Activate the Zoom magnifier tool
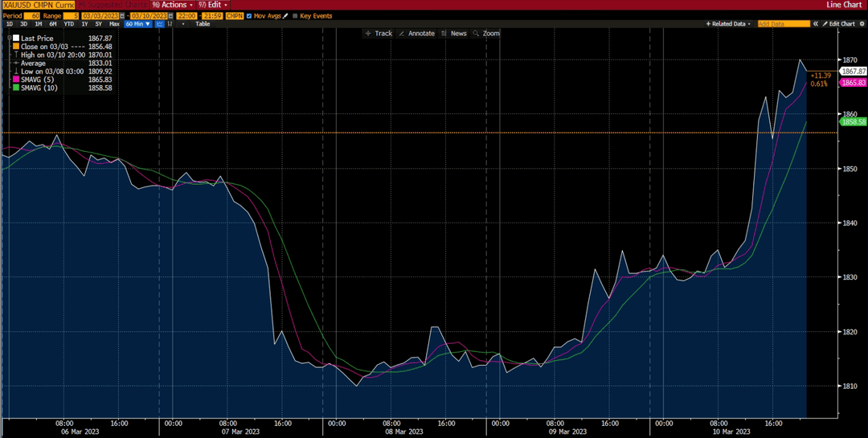Screen dimensions: 868x438 tap(485, 33)
